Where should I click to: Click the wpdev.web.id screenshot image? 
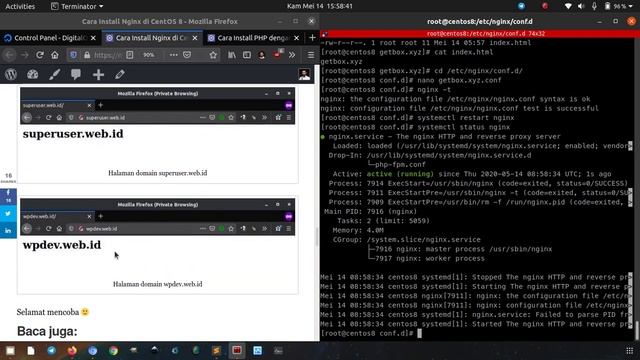coord(158,236)
